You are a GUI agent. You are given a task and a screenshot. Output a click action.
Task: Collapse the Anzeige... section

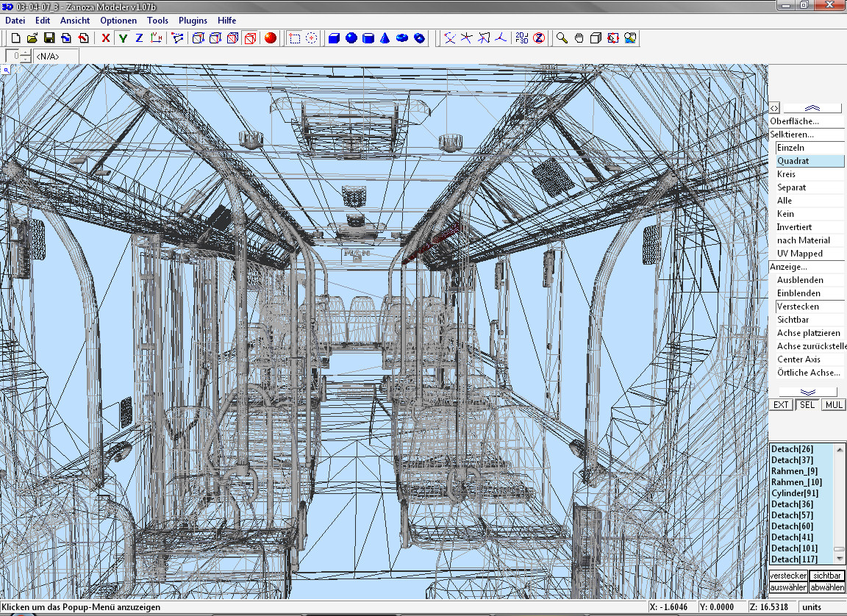click(x=807, y=267)
